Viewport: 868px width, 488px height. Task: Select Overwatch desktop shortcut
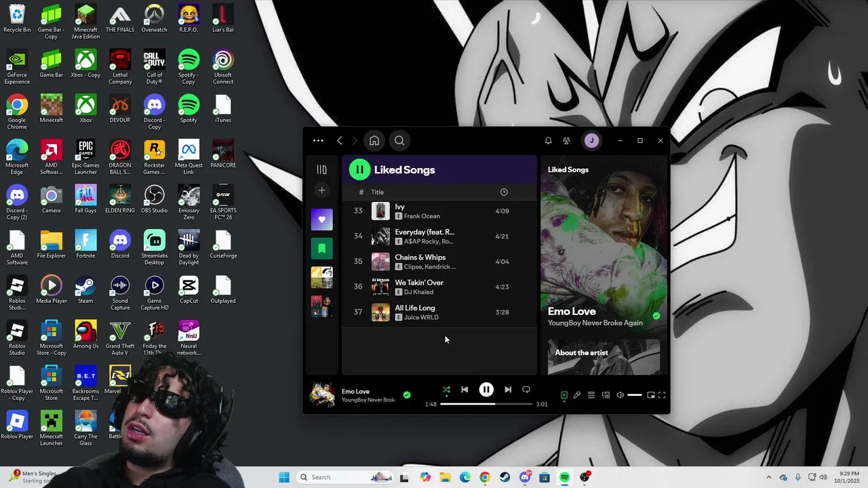click(x=154, y=19)
